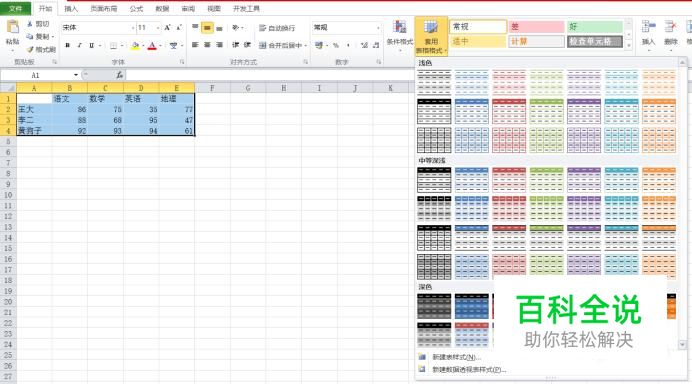Viewport: 692px width, 384px height.
Task: Expand the font color arrow
Action: pos(160,45)
